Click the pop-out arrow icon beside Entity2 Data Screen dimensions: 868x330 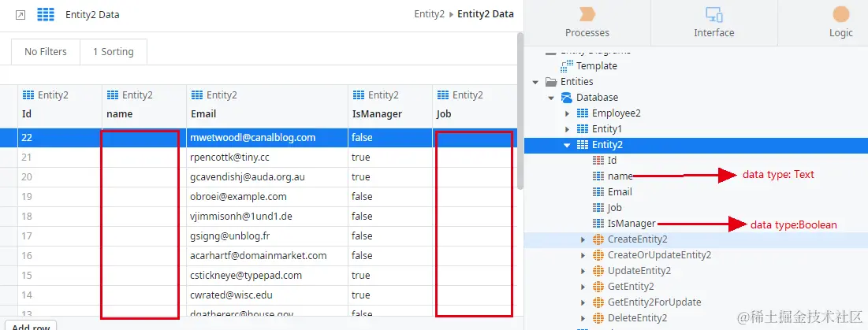click(20, 15)
